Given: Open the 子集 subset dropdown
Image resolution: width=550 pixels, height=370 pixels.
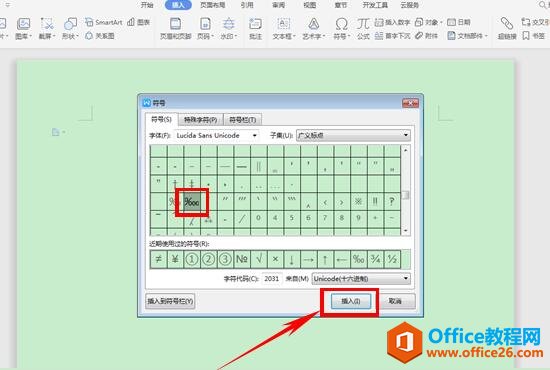Looking at the screenshot, I should click(x=353, y=135).
